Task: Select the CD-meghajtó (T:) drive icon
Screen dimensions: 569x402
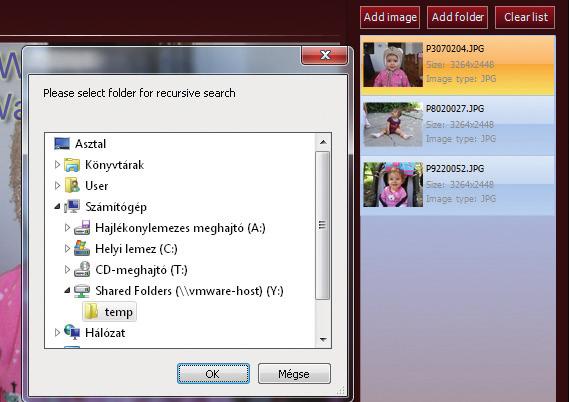Action: 82,270
